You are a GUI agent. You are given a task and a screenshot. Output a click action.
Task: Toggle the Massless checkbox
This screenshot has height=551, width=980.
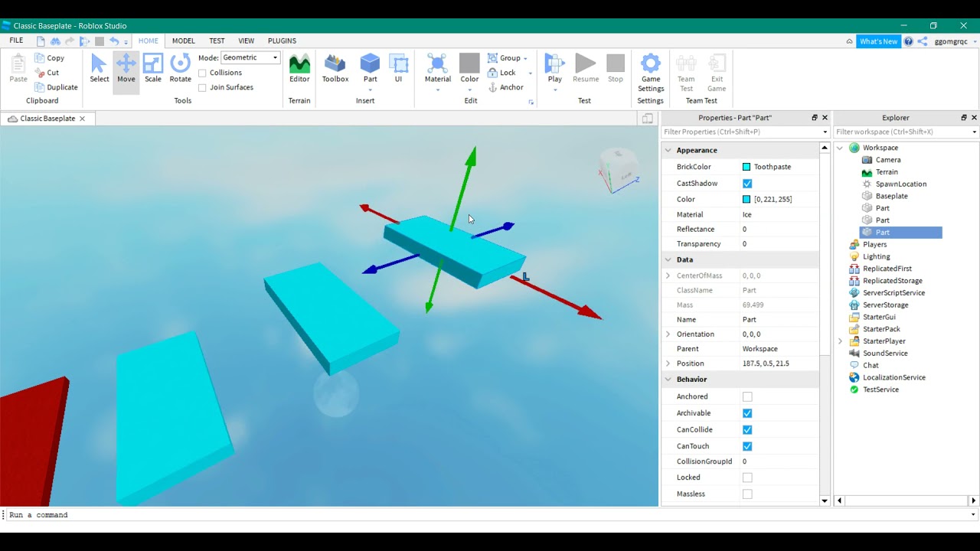747,494
